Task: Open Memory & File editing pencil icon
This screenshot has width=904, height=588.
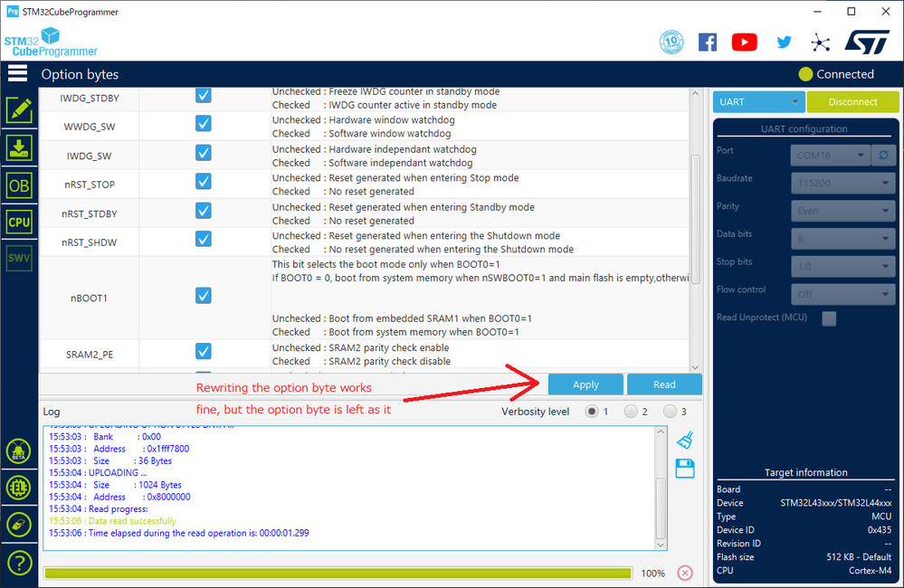Action: pos(19,110)
